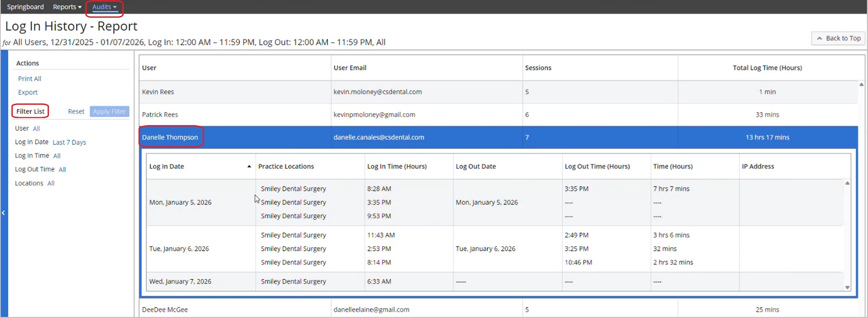The image size is (868, 318).
Task: Click the ascending sort arrow on Log In Date
Action: click(249, 166)
